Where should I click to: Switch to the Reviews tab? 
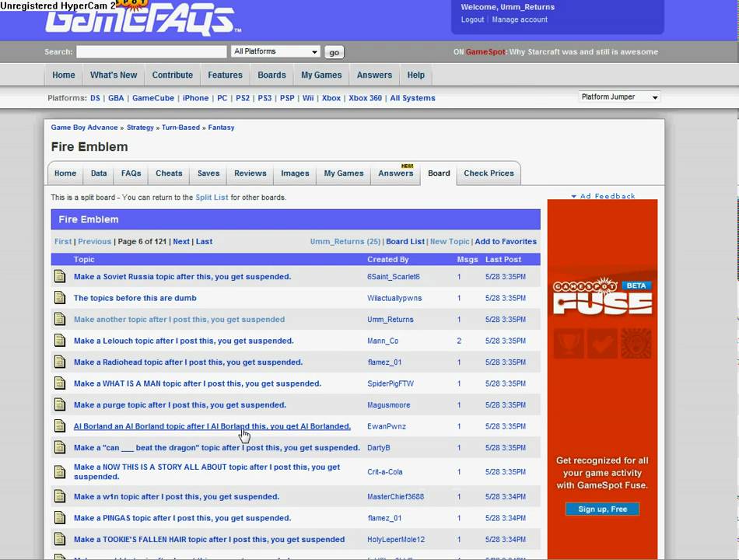pyautogui.click(x=250, y=173)
